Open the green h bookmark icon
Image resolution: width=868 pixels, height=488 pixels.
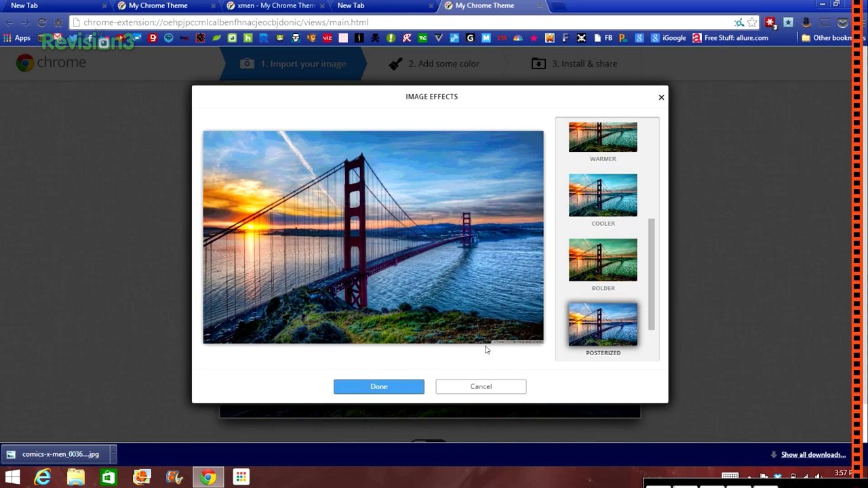tap(249, 38)
